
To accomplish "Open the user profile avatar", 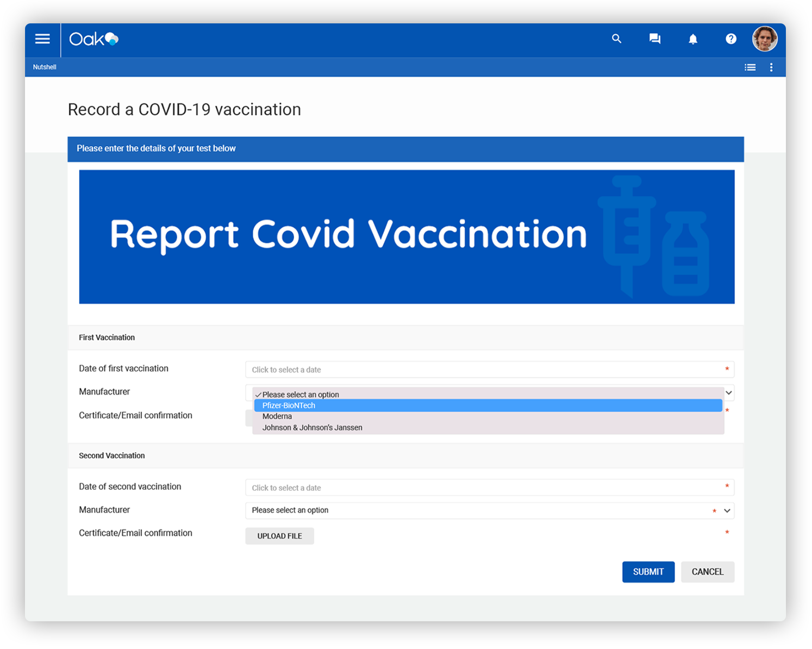I will 764,39.
